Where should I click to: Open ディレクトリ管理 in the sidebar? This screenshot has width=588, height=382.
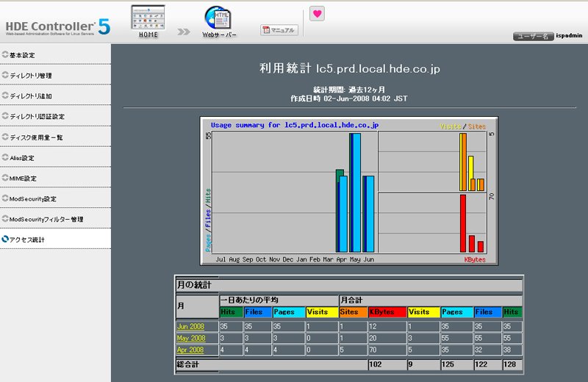[56, 75]
